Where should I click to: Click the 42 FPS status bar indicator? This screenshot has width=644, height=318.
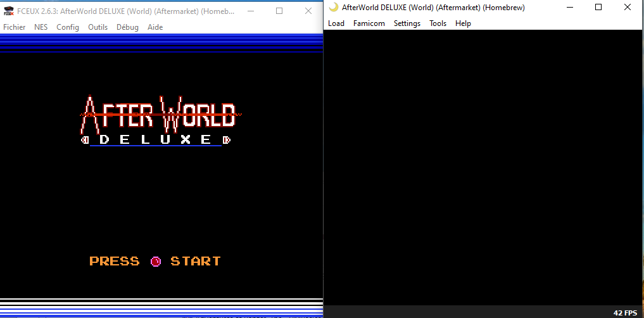click(625, 313)
